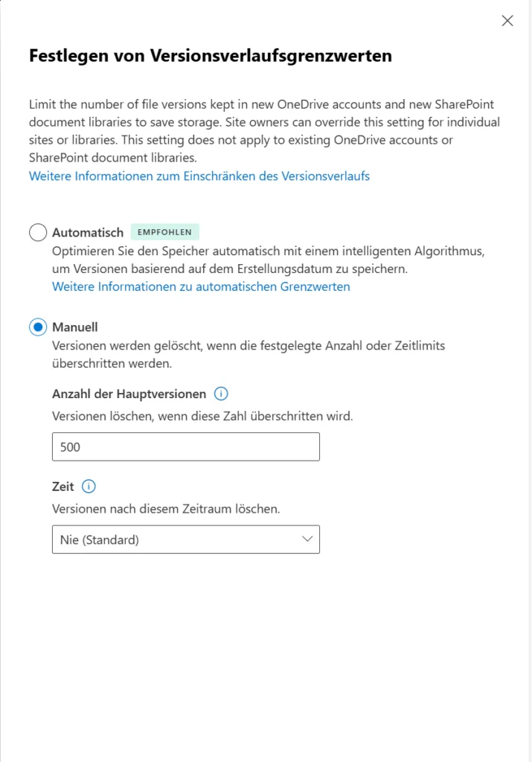Click the Automatisch description about intelligenten Algorithmus

pyautogui.click(x=268, y=260)
